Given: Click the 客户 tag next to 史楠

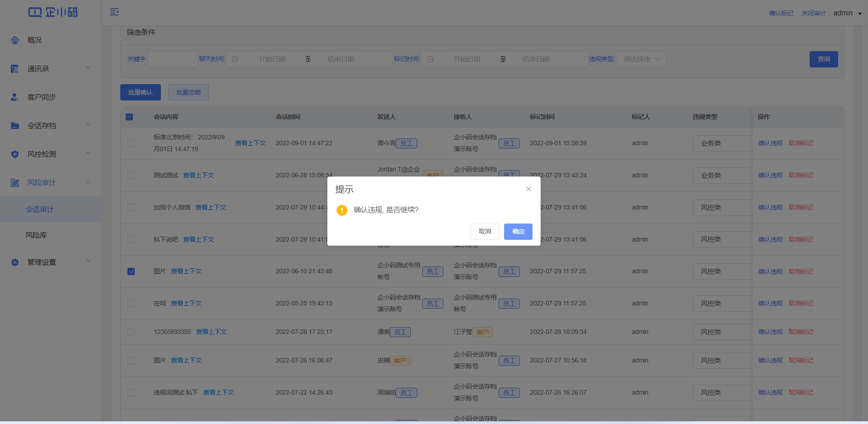Looking at the screenshot, I should click(x=400, y=361).
